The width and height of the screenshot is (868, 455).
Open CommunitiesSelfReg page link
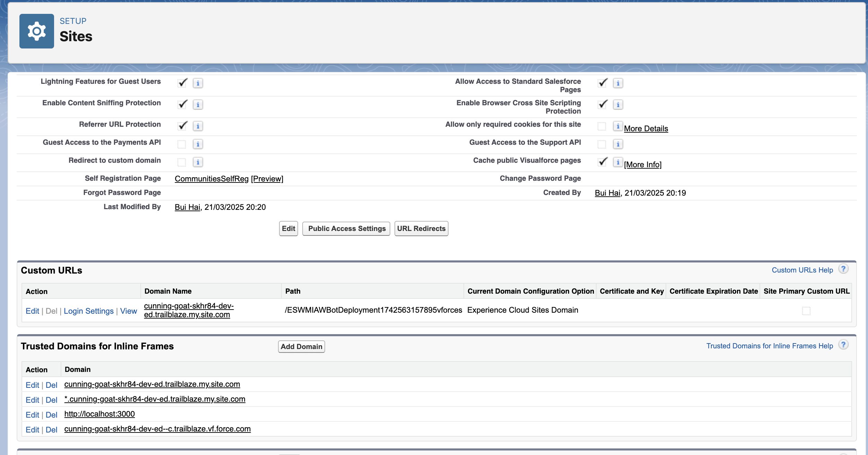click(x=211, y=179)
